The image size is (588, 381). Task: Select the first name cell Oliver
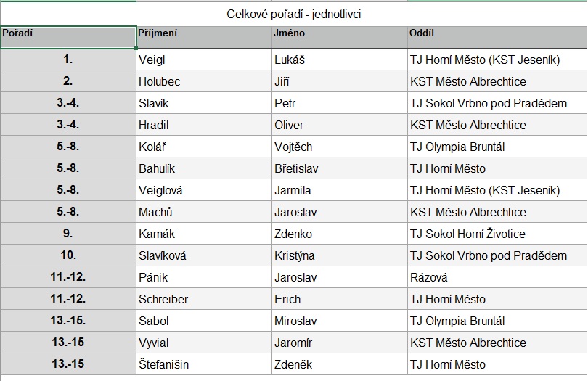(x=340, y=125)
